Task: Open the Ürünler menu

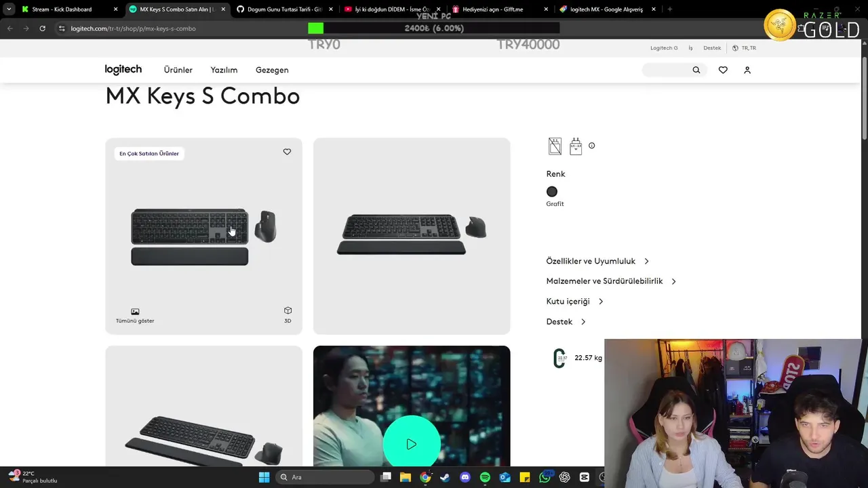Action: pos(178,70)
